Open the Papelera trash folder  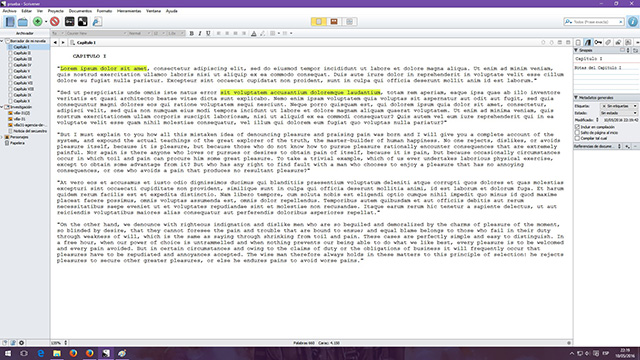pos(17,143)
